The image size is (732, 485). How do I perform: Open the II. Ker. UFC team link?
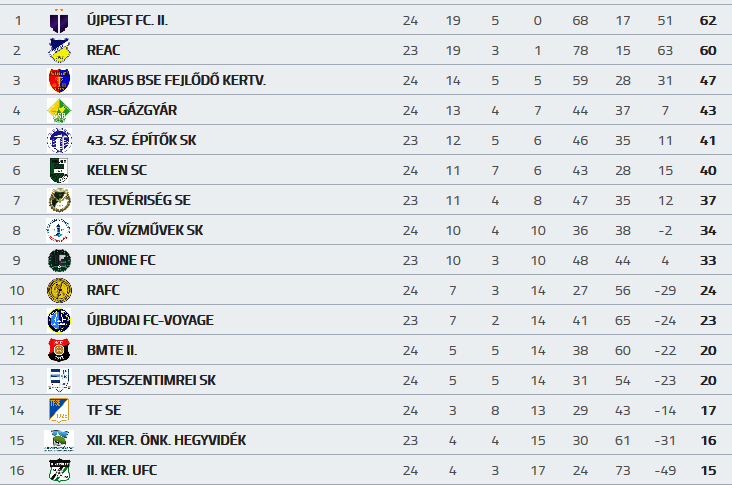coord(121,470)
